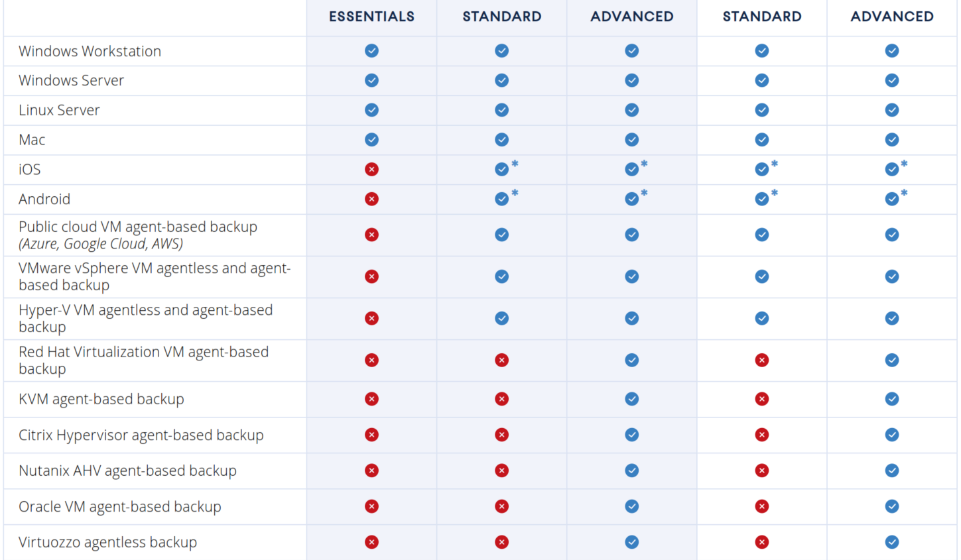
Task: Click the rightmost Advanced column header
Action: (892, 17)
